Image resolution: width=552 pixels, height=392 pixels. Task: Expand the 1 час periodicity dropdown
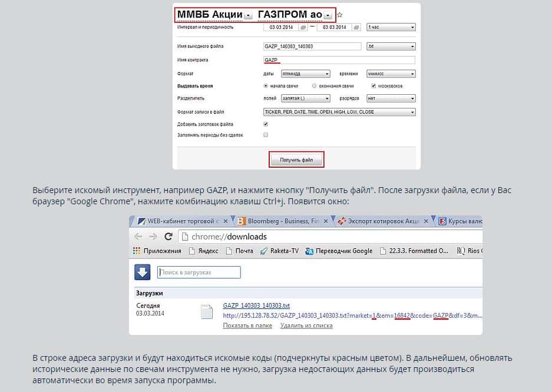[x=391, y=27]
